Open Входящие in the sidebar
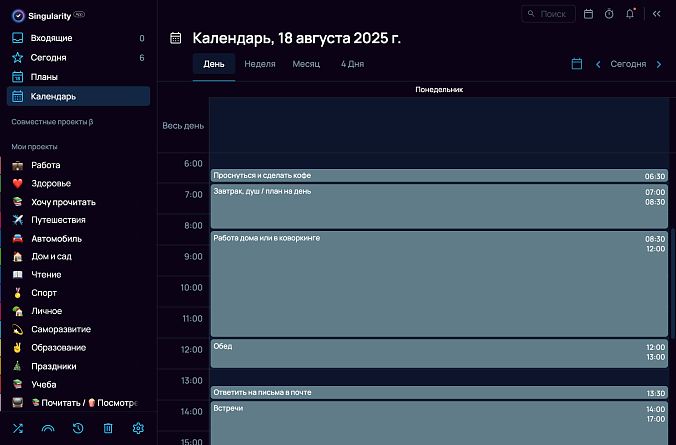 (x=51, y=38)
